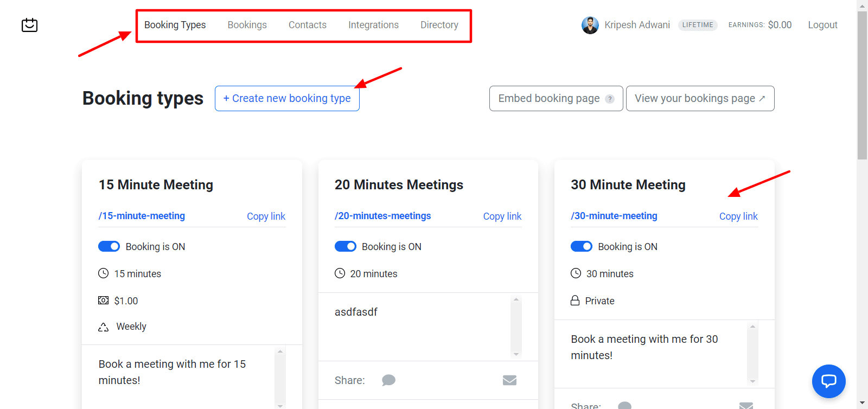
Task: Open the /15-minute-meeting booking link
Action: pyautogui.click(x=142, y=215)
